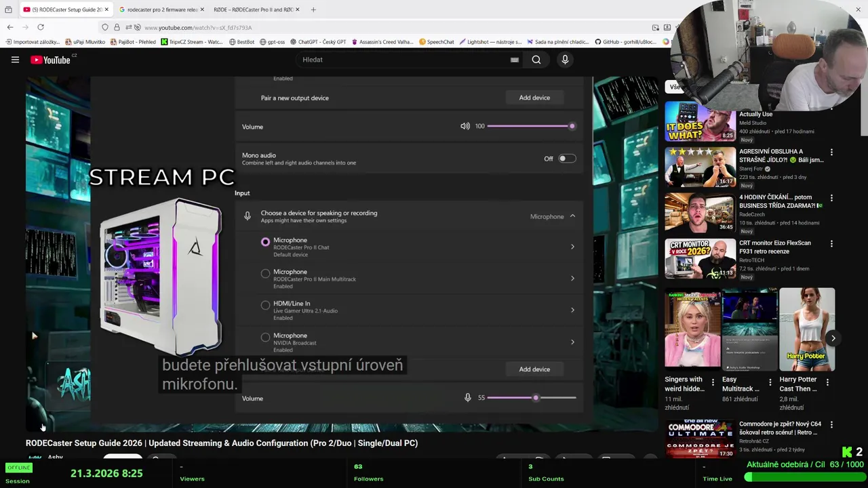Adjust the input Volume 55 slider
The width and height of the screenshot is (868, 488).
[x=531, y=398]
